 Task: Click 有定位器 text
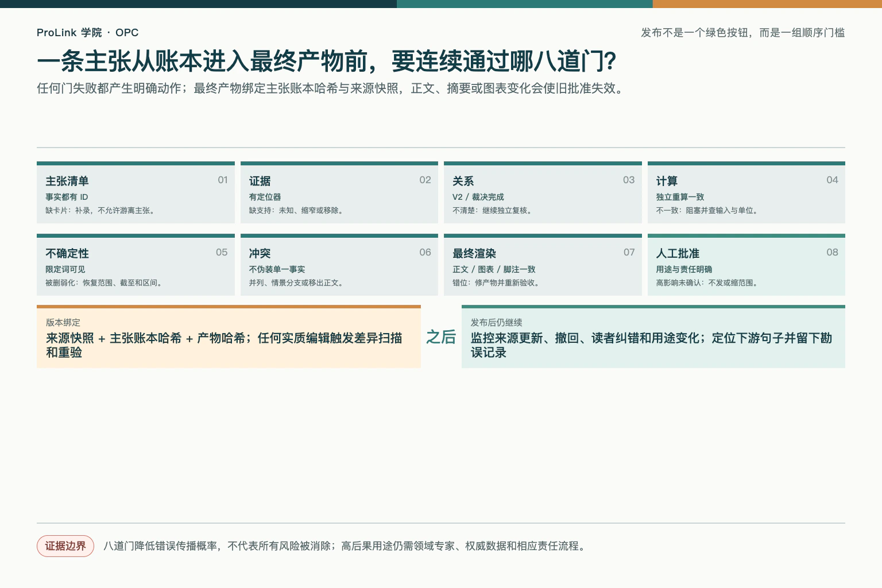(x=265, y=197)
